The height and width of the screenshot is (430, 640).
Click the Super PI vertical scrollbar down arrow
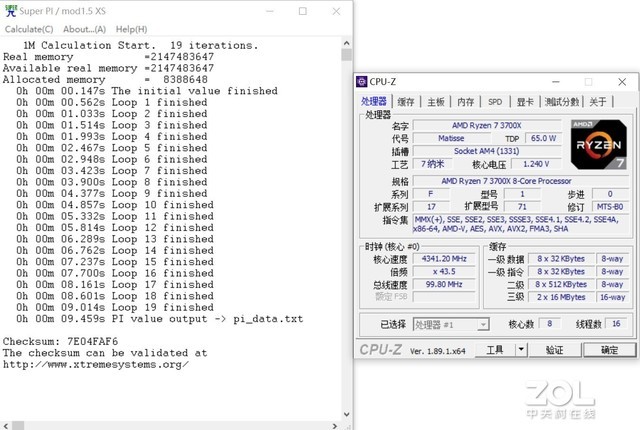[x=347, y=414]
